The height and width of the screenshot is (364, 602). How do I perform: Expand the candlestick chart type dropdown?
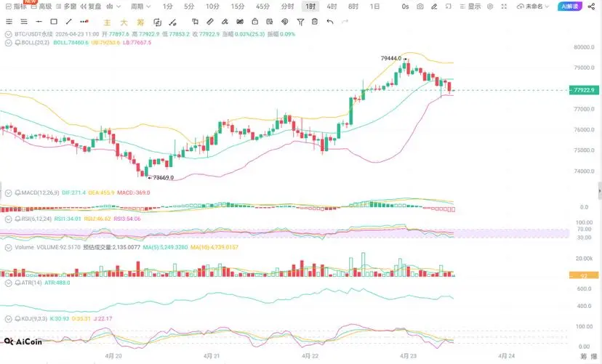(113, 7)
